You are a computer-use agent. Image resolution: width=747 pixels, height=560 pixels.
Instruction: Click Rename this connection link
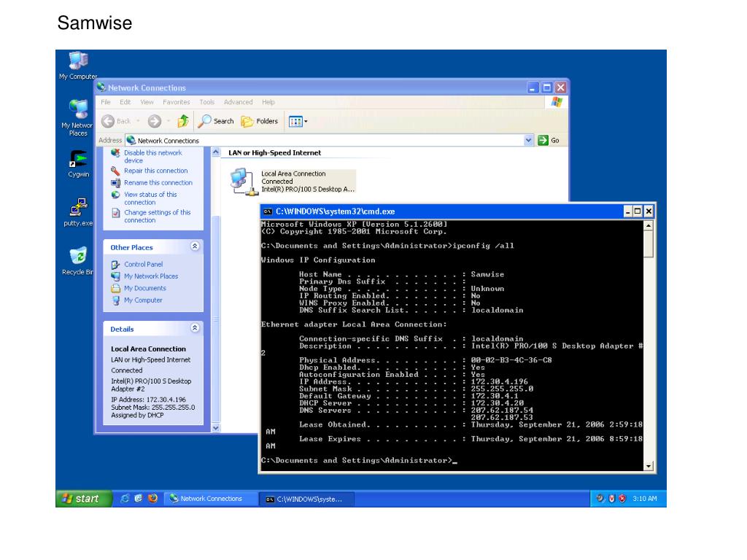pos(158,183)
